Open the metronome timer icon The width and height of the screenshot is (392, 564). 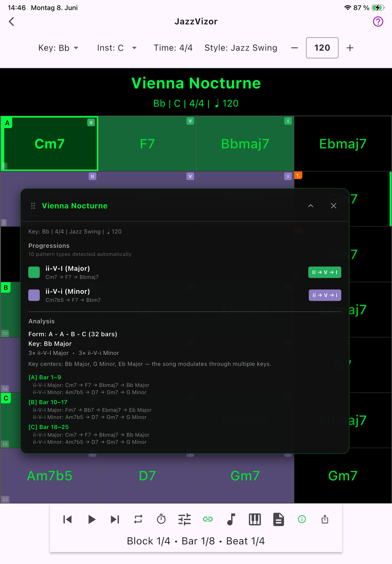(x=161, y=519)
